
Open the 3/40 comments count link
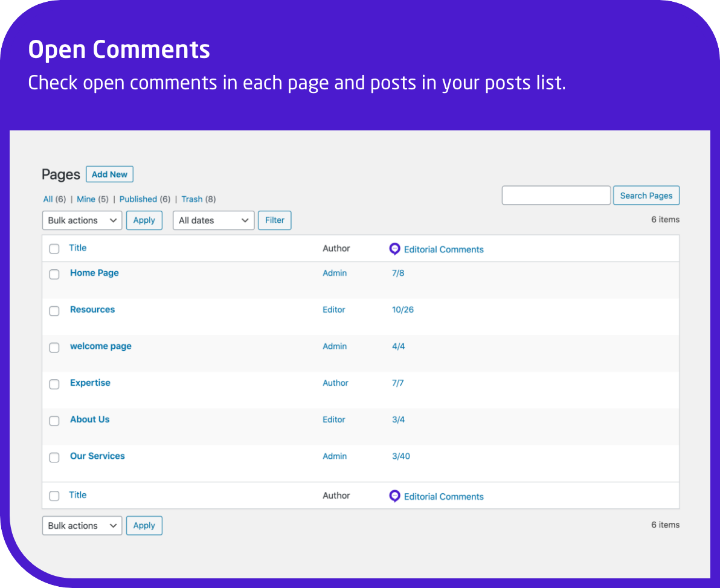(x=401, y=456)
